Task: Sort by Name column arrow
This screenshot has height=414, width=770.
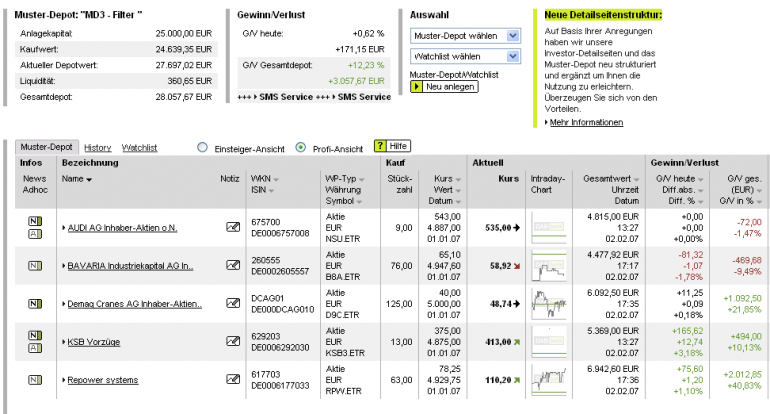Action: [x=89, y=180]
